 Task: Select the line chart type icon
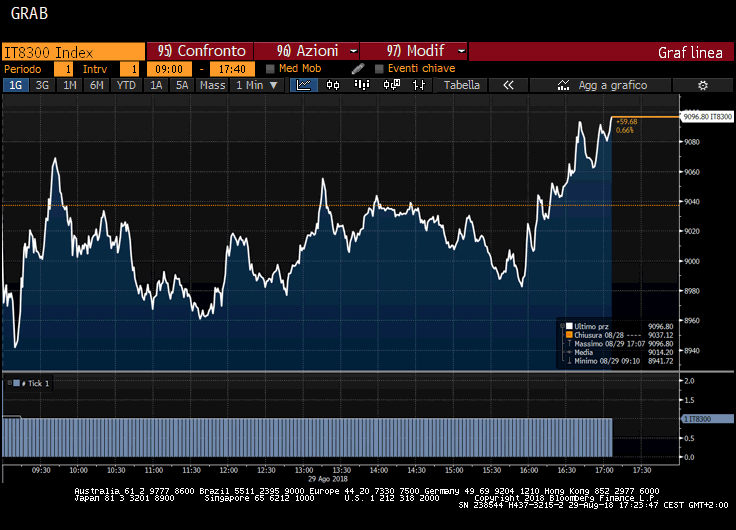304,86
